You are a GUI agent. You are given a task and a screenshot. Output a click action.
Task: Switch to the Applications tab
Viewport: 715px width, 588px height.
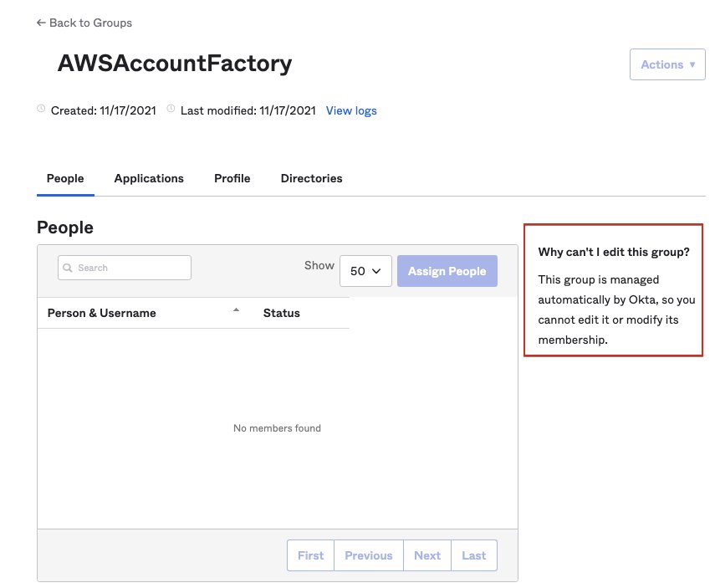pyautogui.click(x=149, y=178)
